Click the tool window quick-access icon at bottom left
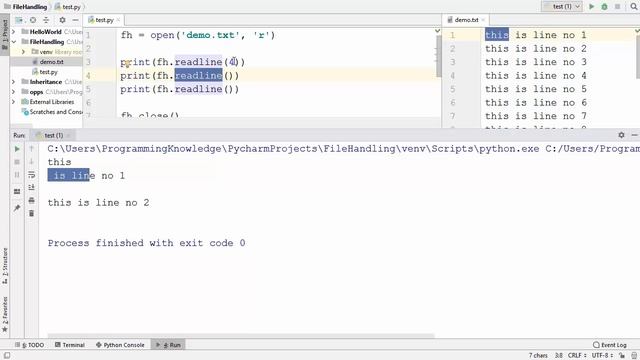 pyautogui.click(x=7, y=356)
